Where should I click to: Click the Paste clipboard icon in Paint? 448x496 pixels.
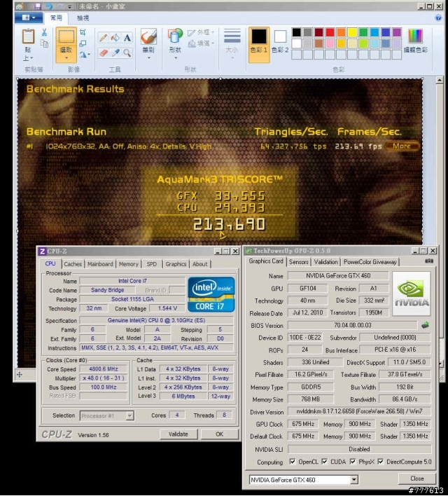click(x=28, y=36)
